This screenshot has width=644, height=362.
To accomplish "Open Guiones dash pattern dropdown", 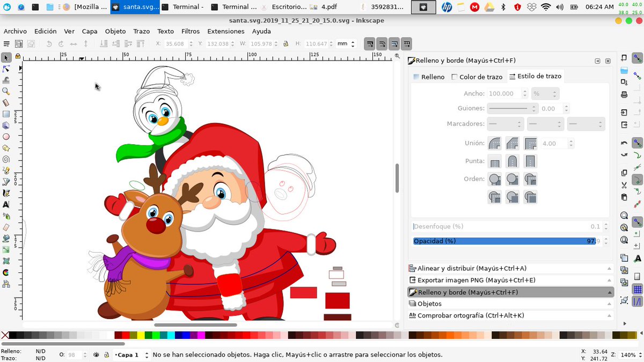I will 511,108.
